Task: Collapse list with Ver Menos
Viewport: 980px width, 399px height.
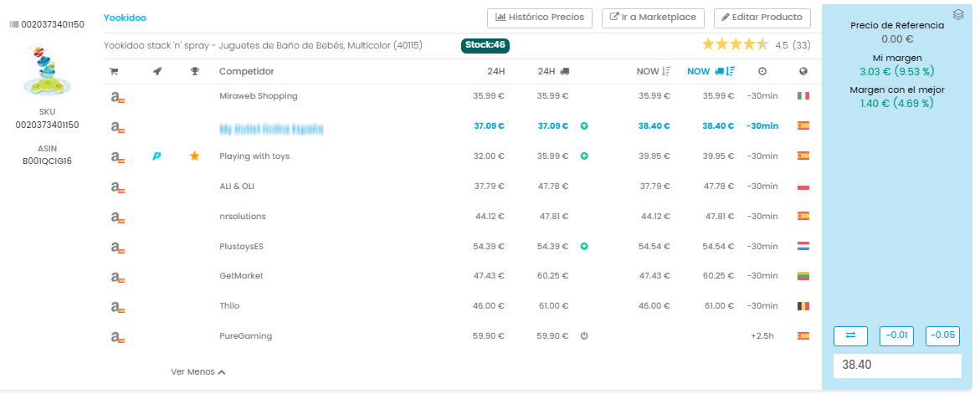Action: [x=198, y=371]
